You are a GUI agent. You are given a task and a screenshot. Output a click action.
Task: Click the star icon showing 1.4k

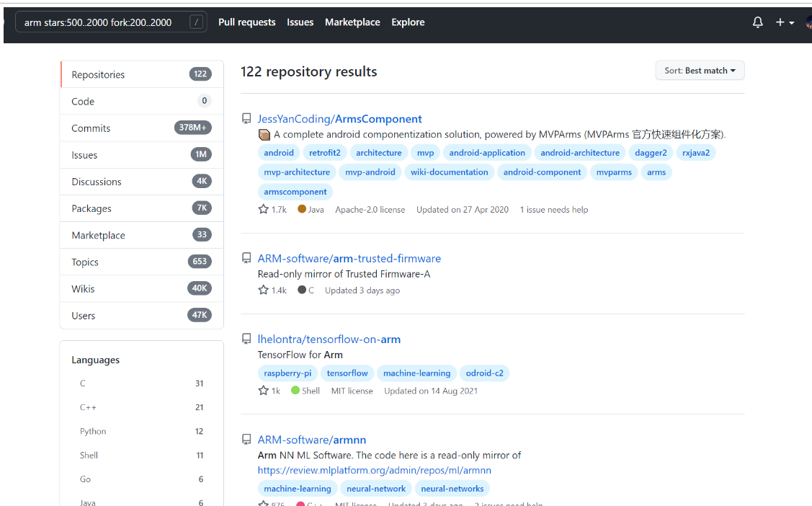point(263,290)
